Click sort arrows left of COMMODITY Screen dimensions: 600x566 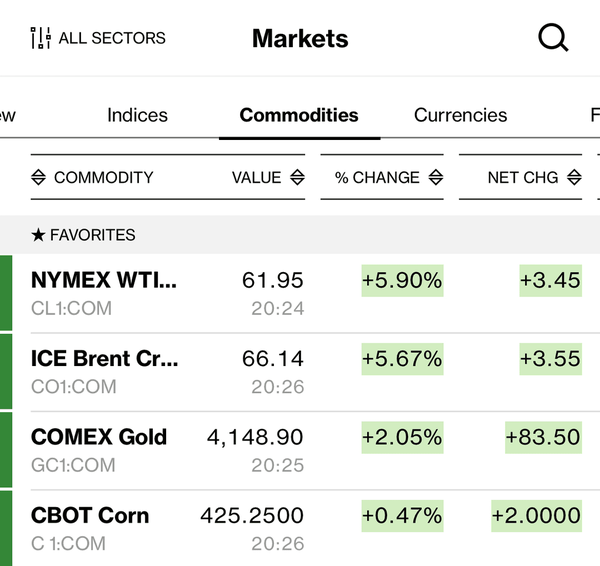point(39,177)
